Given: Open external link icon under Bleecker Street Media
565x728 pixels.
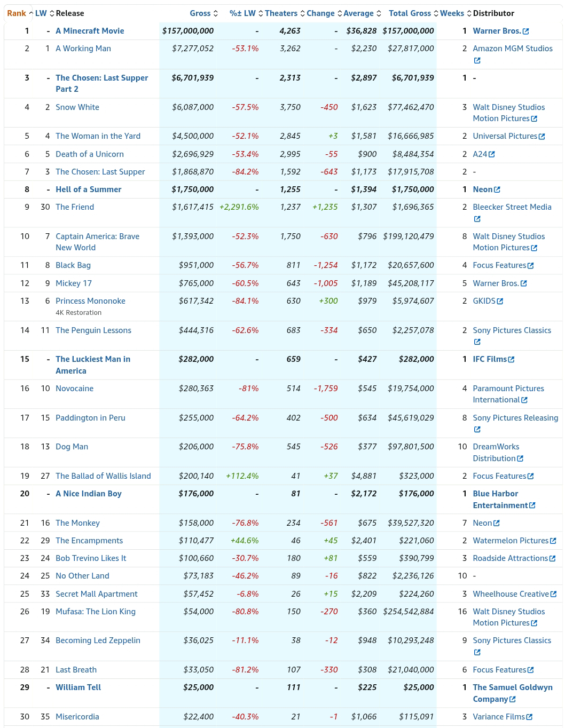Looking at the screenshot, I should [x=477, y=219].
